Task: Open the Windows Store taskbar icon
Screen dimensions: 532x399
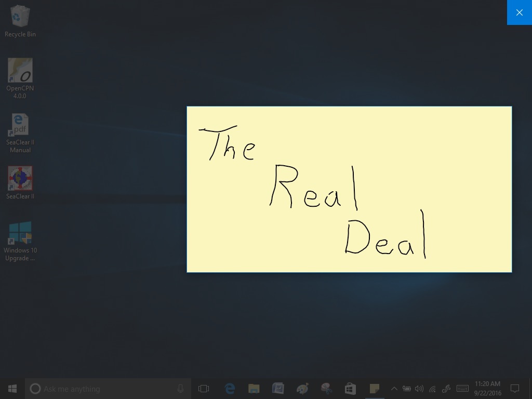Action: click(x=350, y=389)
